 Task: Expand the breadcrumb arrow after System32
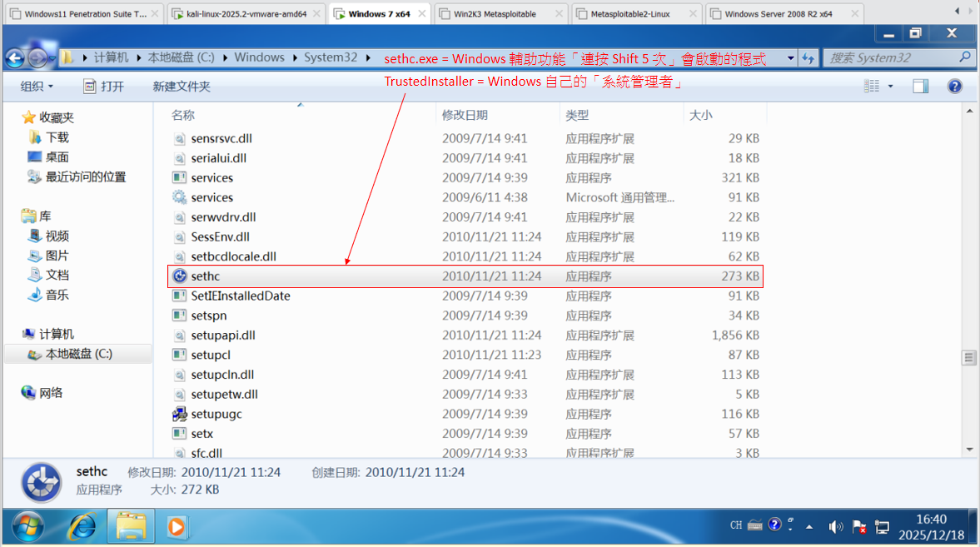[368, 57]
